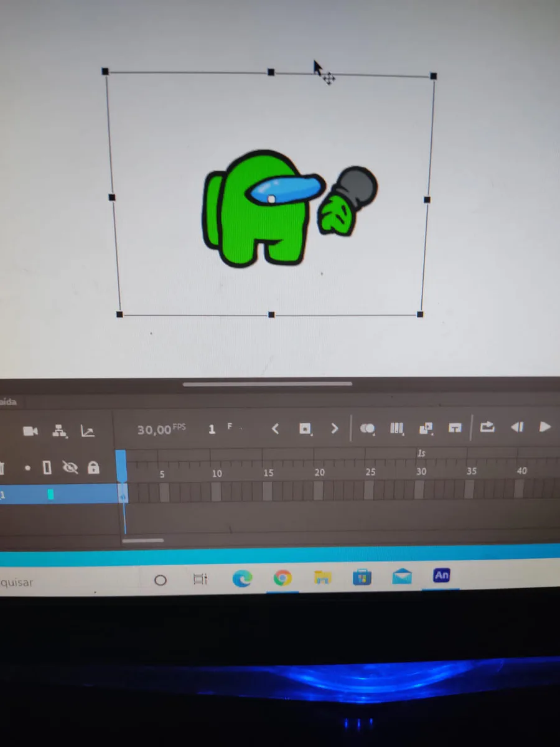This screenshot has width=560, height=747.
Task: Click the timeline horizontal scrollbar thumb
Action: [142, 540]
